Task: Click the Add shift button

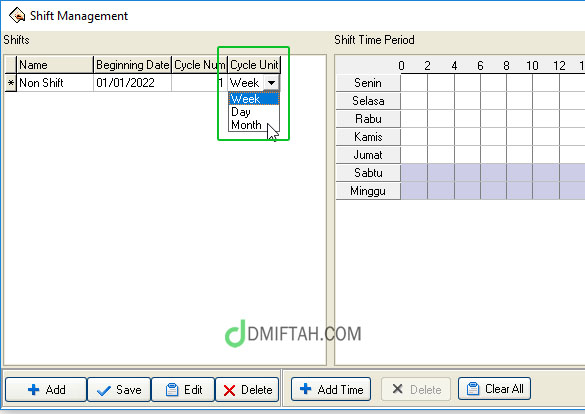Action: (46, 389)
